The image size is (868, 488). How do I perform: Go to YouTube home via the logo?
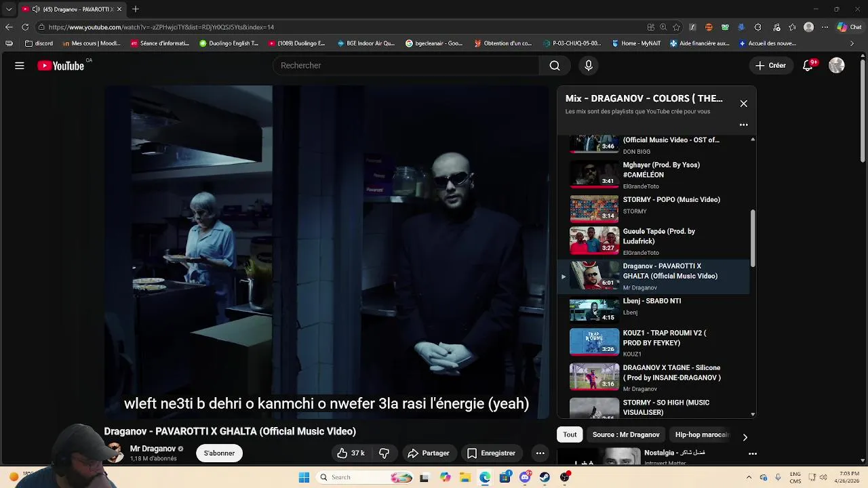pos(61,66)
